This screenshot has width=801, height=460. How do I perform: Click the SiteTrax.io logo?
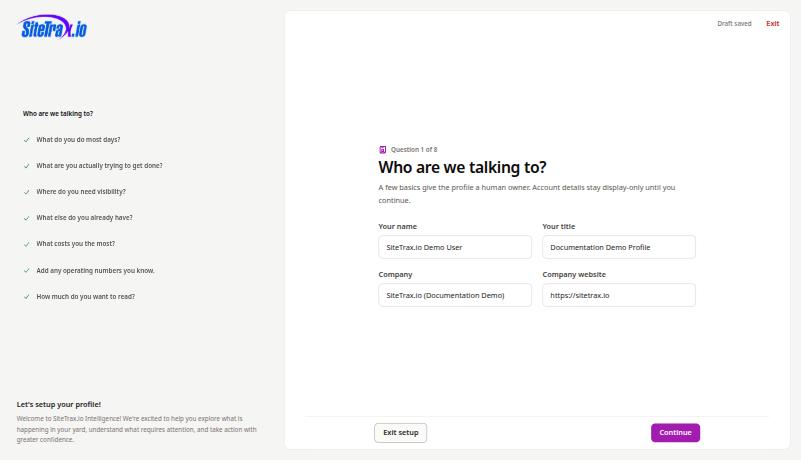(x=53, y=27)
